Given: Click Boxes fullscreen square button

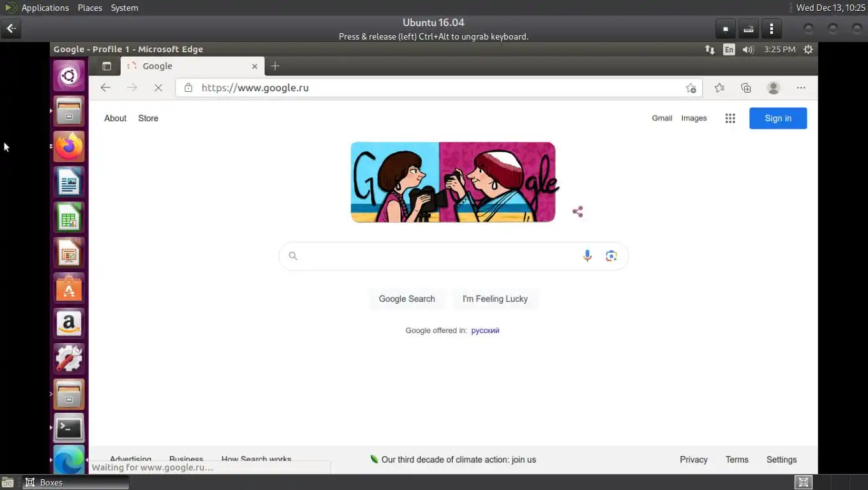Looking at the screenshot, I should tap(726, 29).
